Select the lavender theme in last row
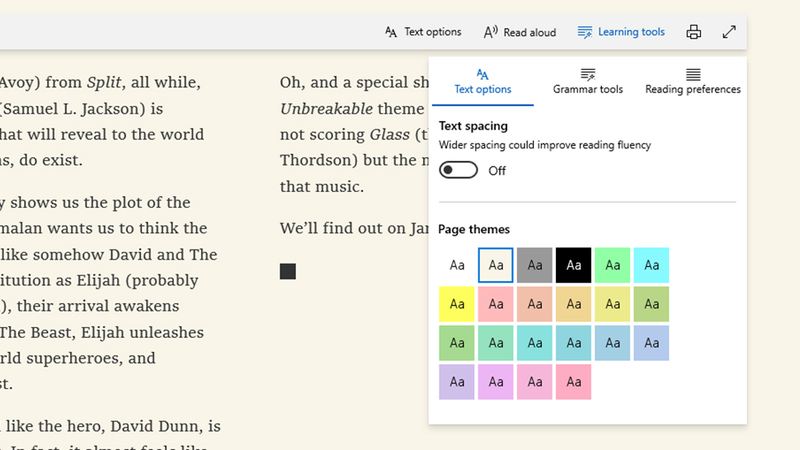 coord(457,382)
